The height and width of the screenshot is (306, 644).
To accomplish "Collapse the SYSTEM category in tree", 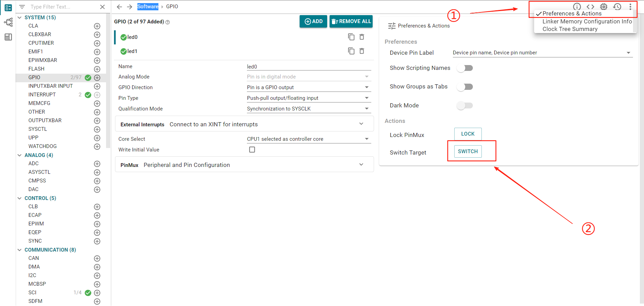I will (x=20, y=18).
